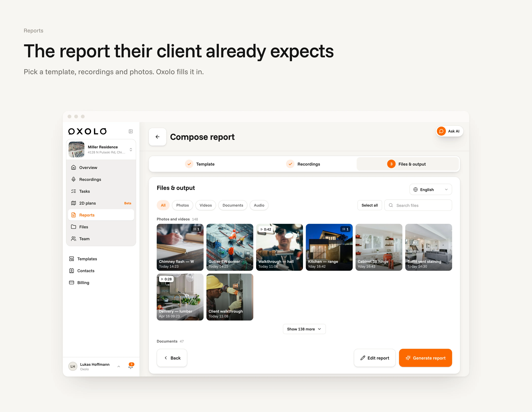Viewport: 532px width, 412px height.
Task: Filter files by Documents
Action: pyautogui.click(x=233, y=205)
